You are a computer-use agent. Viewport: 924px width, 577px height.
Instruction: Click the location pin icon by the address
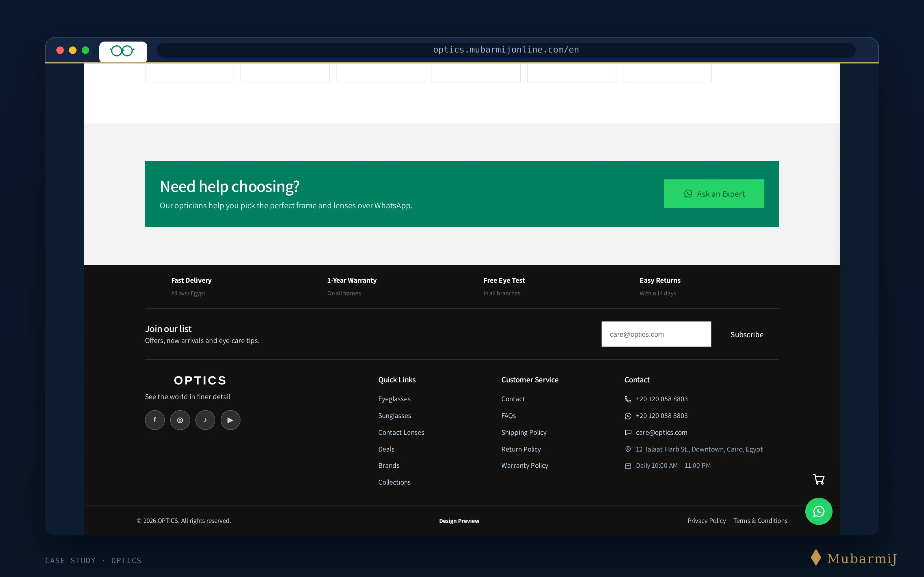pos(628,449)
